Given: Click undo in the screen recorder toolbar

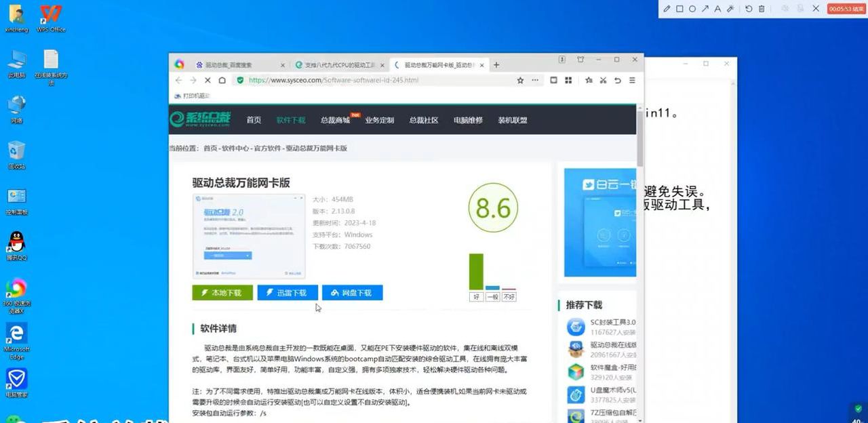Looking at the screenshot, I should [749, 8].
